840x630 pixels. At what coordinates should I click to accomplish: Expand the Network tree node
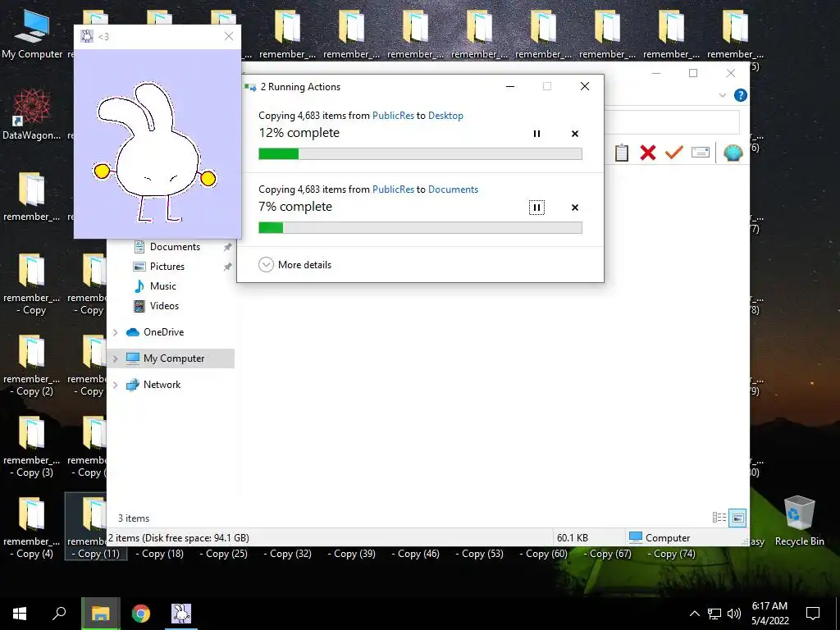(x=115, y=386)
